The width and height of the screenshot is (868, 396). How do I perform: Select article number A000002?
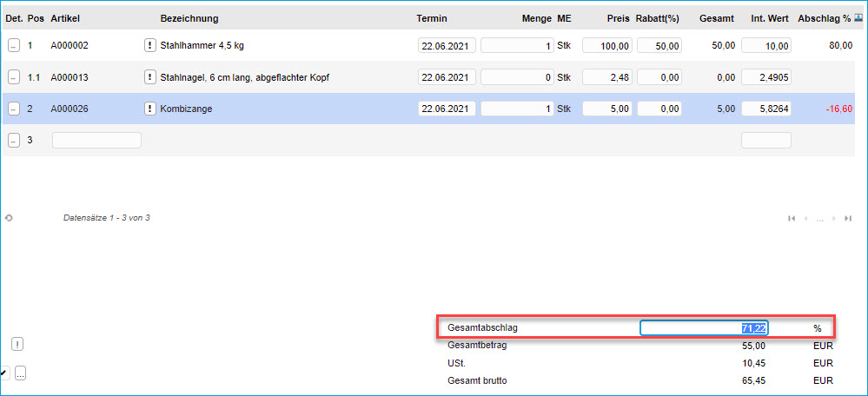pyautogui.click(x=70, y=46)
